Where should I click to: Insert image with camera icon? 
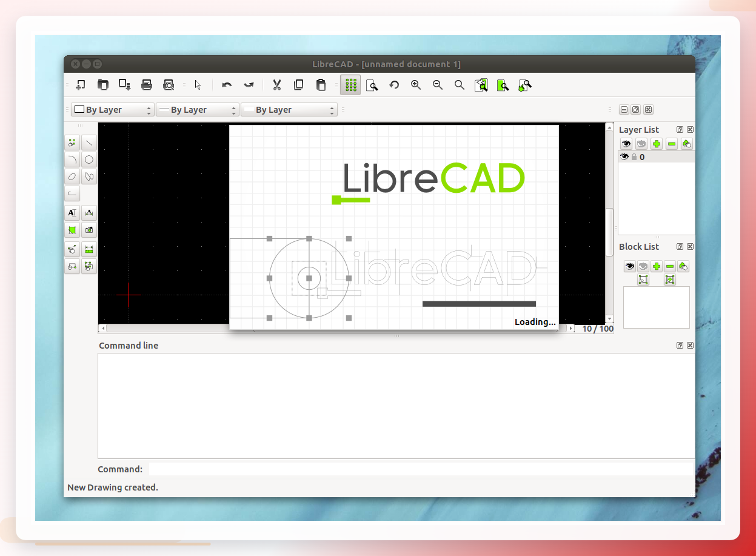[89, 230]
